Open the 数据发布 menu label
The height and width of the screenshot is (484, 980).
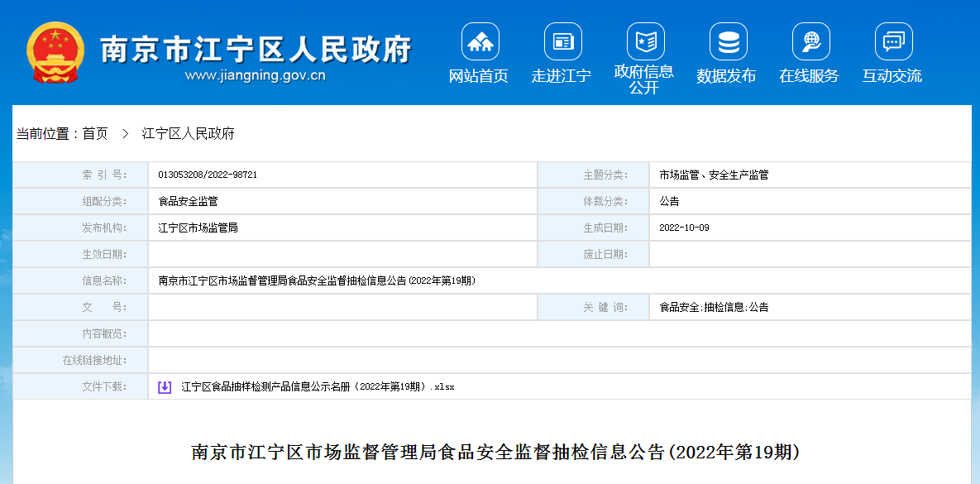tap(726, 76)
